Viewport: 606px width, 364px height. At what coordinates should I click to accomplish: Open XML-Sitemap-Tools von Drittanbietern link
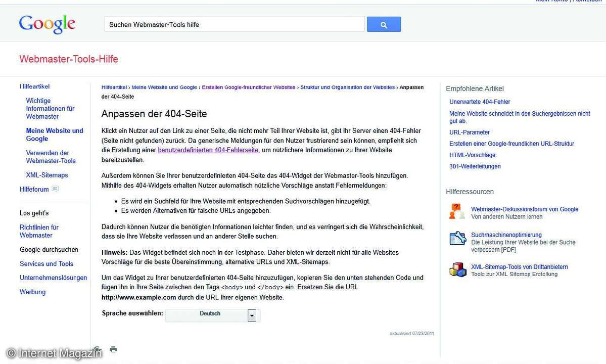click(520, 266)
